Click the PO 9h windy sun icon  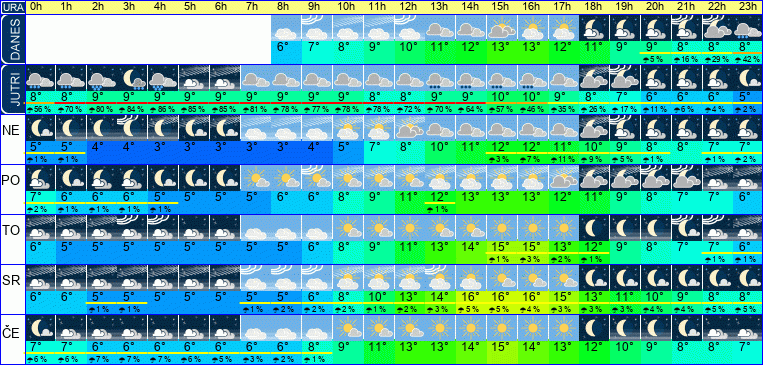(317, 178)
